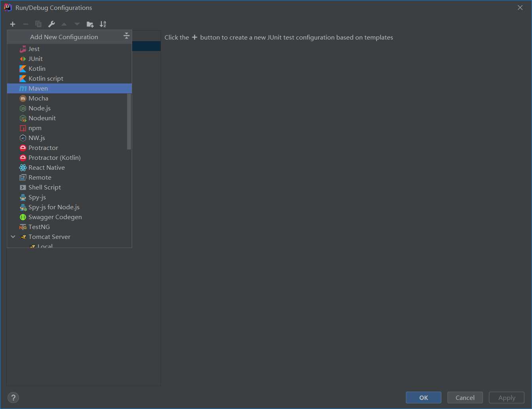
Task: Click the popup list vertical scrollbar
Action: coord(129,121)
